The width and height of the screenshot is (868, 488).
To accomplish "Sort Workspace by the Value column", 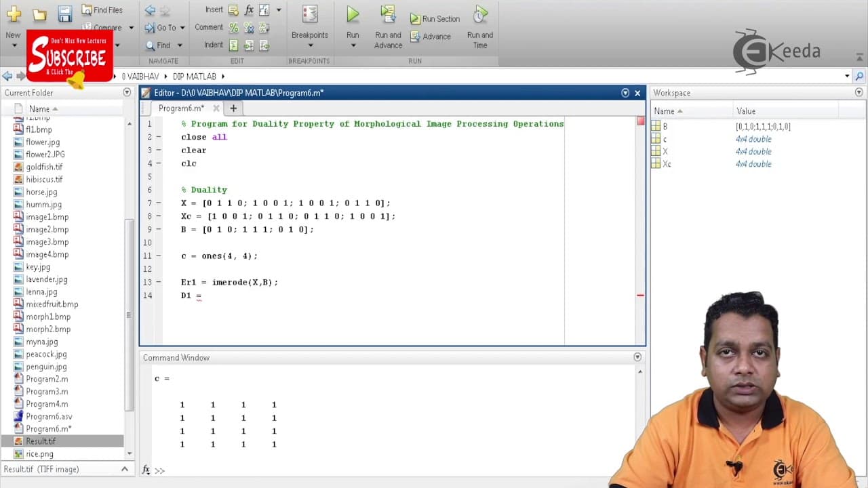I will click(x=785, y=111).
